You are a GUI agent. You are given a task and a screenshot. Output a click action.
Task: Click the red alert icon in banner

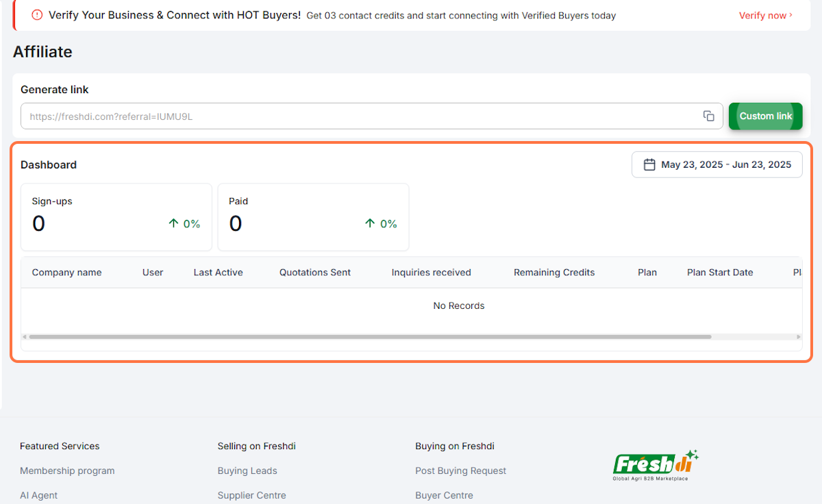(37, 15)
